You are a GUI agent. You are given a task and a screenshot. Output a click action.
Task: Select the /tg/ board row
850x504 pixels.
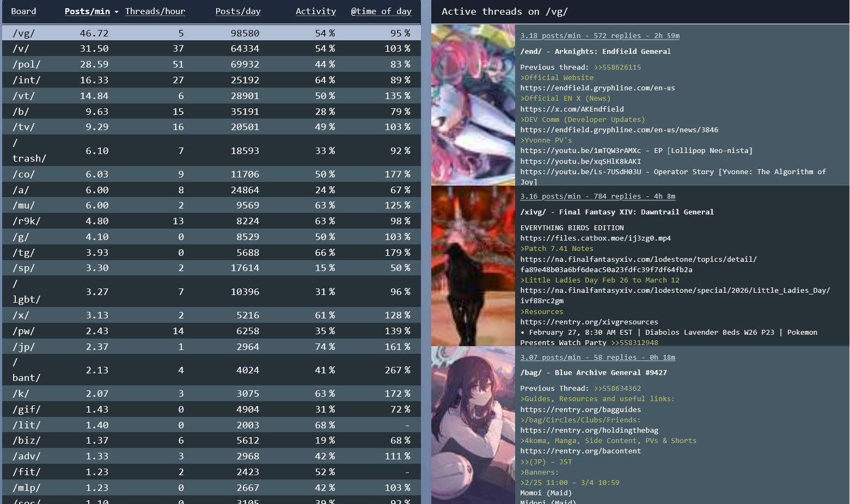click(211, 253)
